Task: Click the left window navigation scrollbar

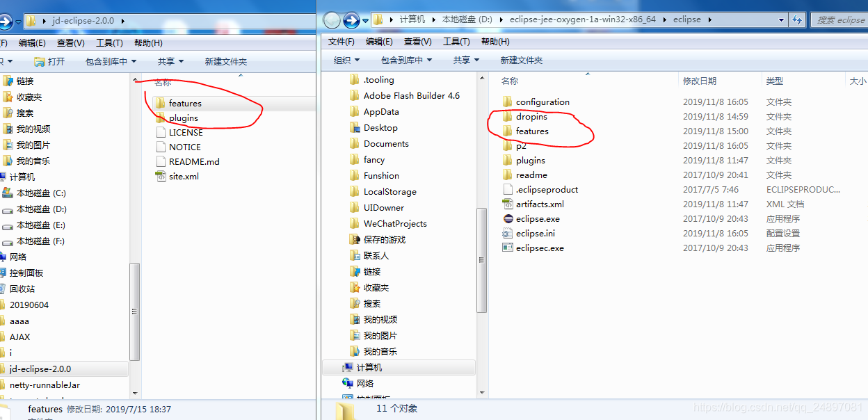Action: (x=136, y=312)
